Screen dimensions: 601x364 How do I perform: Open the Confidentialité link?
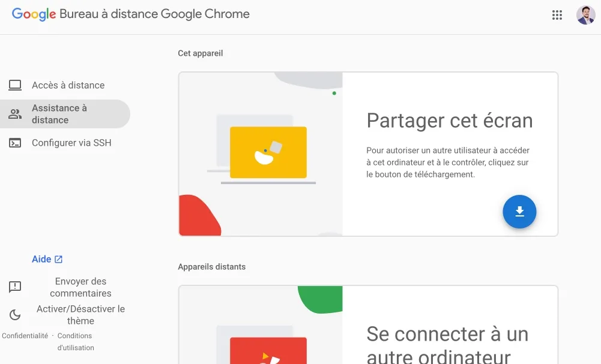[x=25, y=336]
